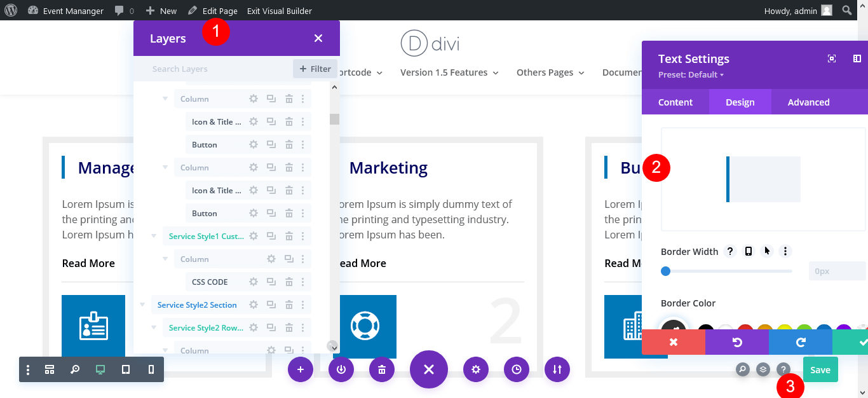The image size is (868, 398).
Task: Delete the Service Style2 Row... layer
Action: 288,327
